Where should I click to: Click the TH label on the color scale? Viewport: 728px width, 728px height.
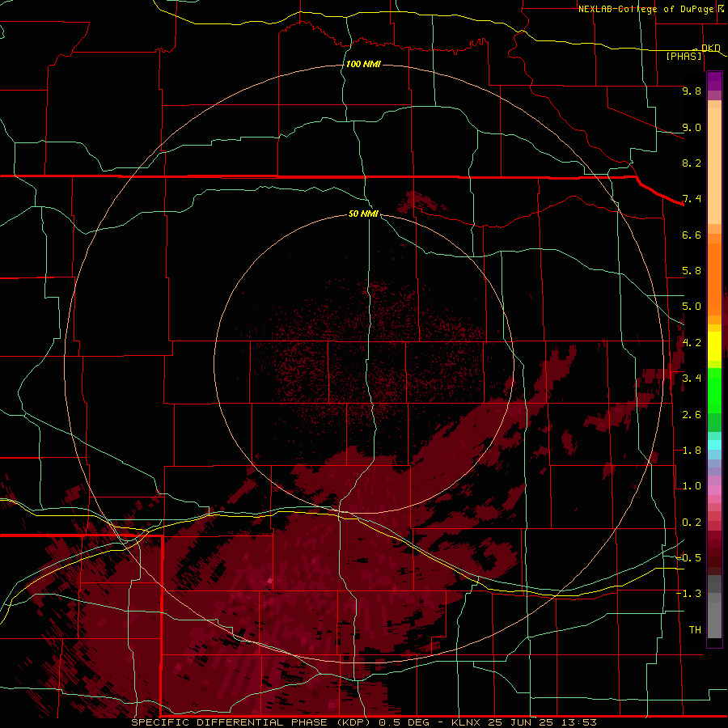coord(695,630)
